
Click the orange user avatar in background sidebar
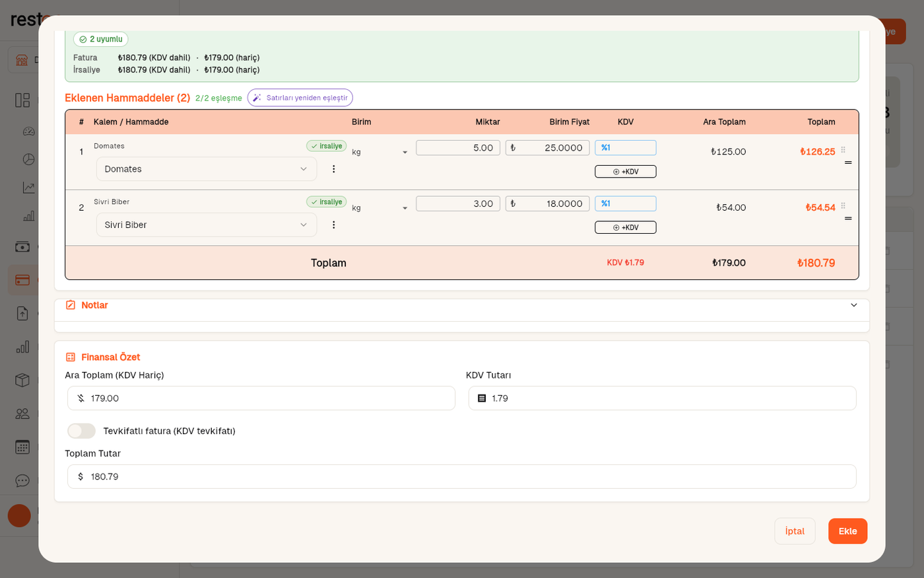tap(19, 516)
